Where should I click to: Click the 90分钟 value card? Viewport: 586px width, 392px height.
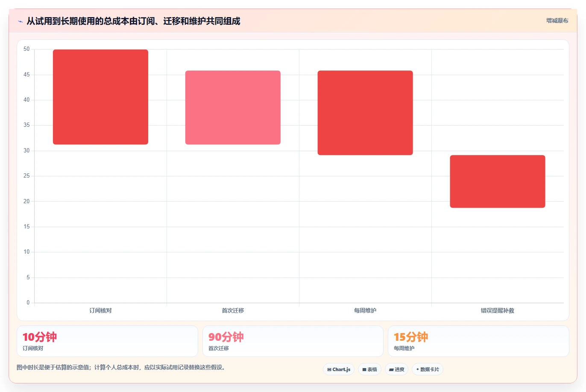tap(293, 341)
